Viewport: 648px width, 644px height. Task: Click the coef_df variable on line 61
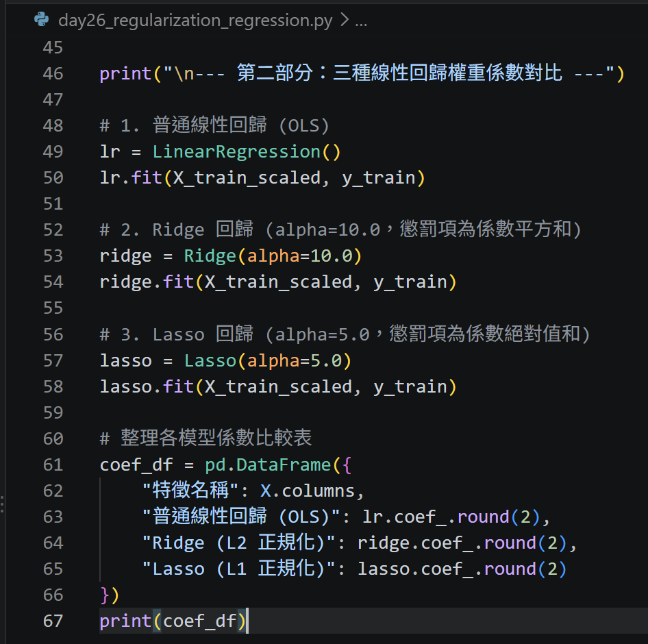pyautogui.click(x=136, y=465)
